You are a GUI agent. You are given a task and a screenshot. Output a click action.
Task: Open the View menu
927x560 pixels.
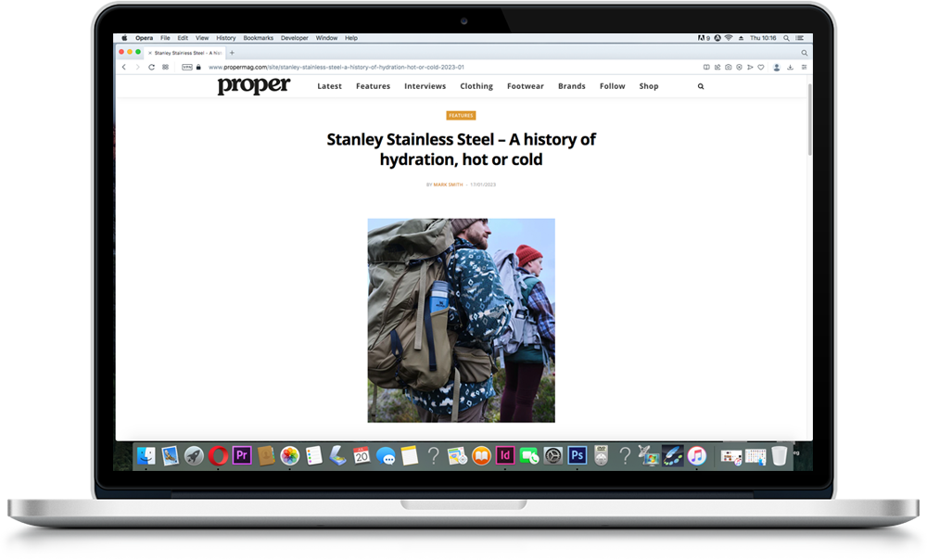click(x=202, y=38)
